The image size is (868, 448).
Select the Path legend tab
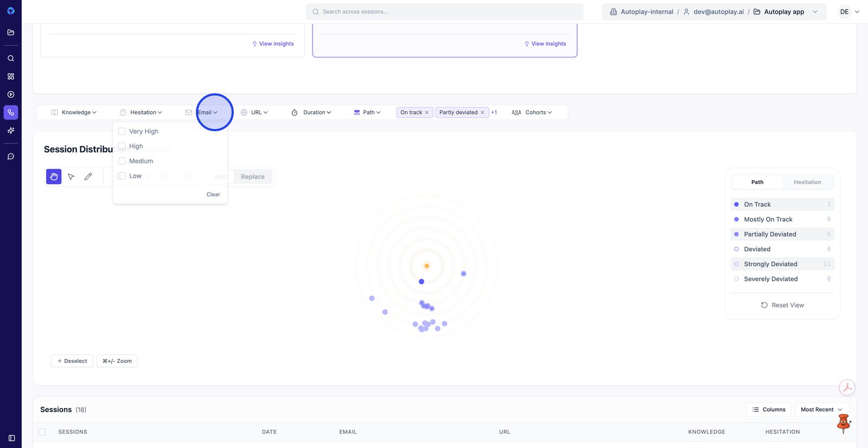click(x=757, y=182)
